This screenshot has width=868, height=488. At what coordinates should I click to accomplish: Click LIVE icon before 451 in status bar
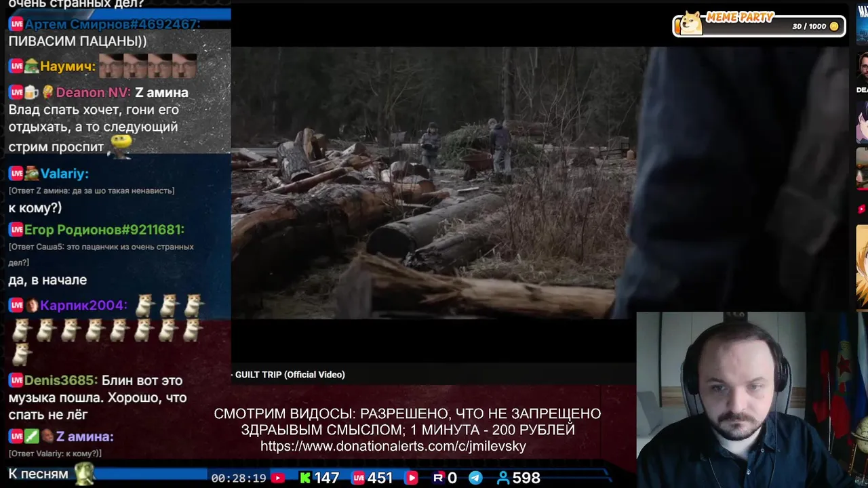(358, 478)
